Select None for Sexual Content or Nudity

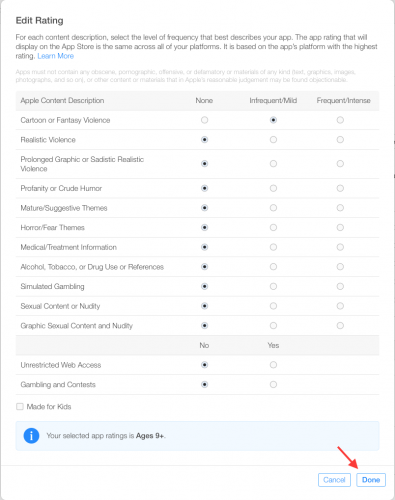(x=204, y=306)
